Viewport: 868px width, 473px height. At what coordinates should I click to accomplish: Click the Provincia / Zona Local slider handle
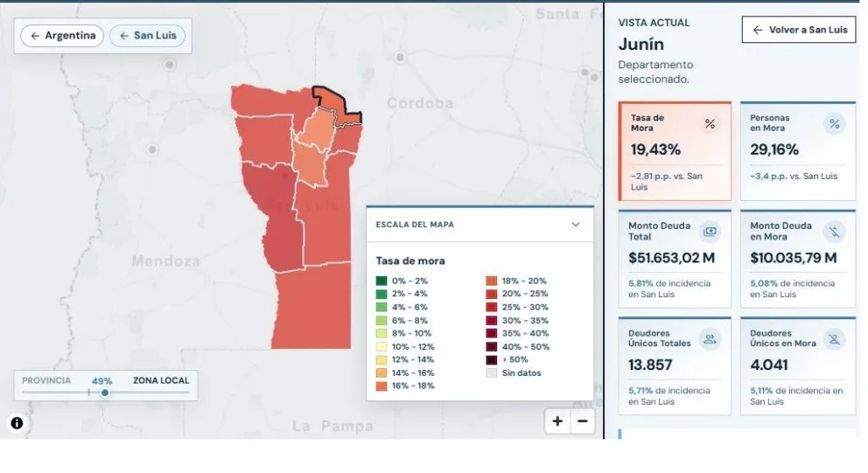105,393
